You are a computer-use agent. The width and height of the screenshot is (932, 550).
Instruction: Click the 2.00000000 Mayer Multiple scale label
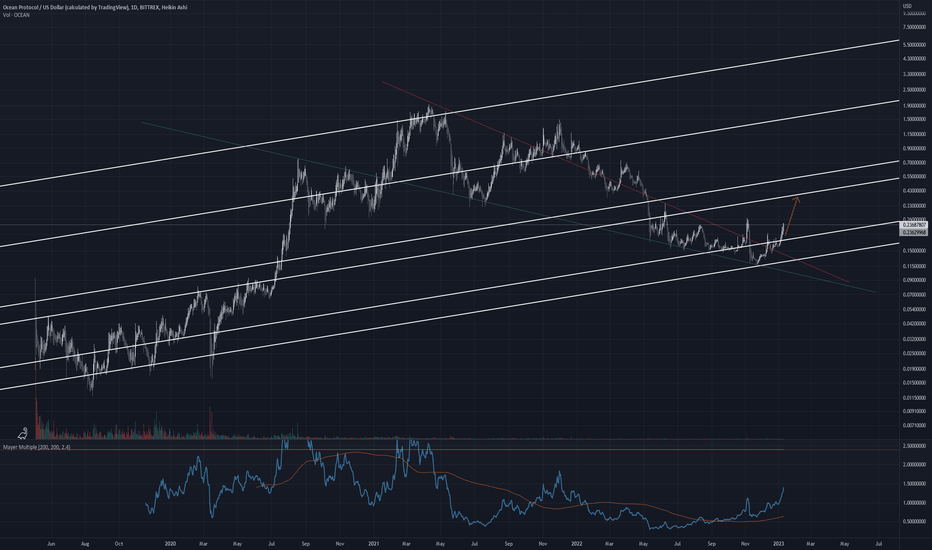[914, 465]
